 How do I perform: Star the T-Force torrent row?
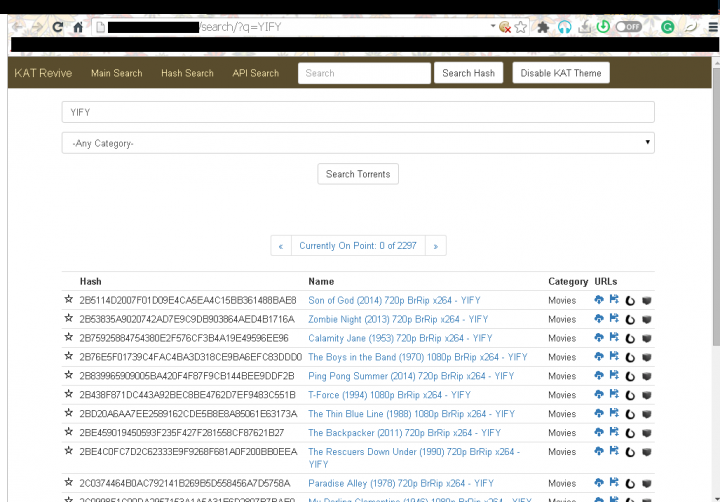[69, 394]
